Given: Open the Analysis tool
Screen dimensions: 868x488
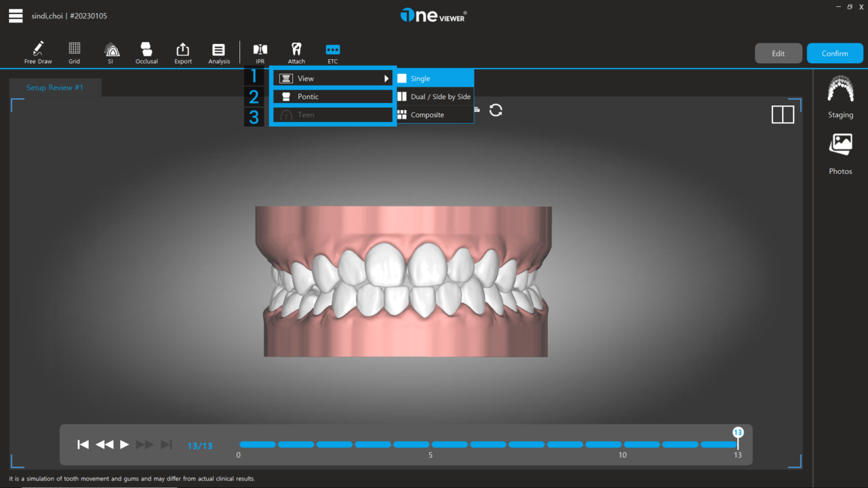Looking at the screenshot, I should (x=218, y=52).
